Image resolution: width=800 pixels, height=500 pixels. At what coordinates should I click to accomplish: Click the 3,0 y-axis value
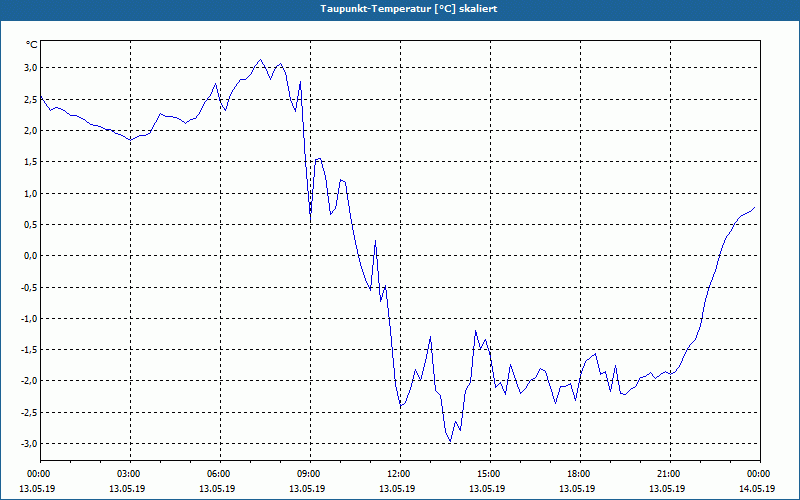(x=31, y=68)
